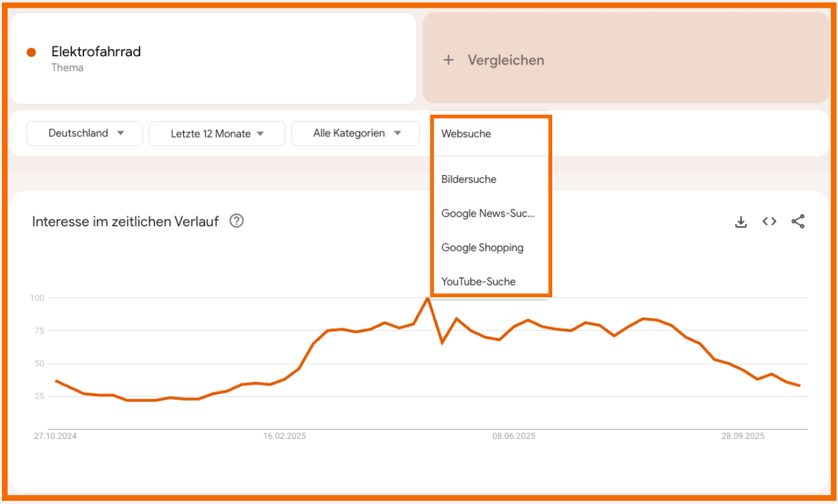Screen dimensions: 838x504
Task: Click the orange dot beside Elektrofahrrad
Action: (x=31, y=52)
